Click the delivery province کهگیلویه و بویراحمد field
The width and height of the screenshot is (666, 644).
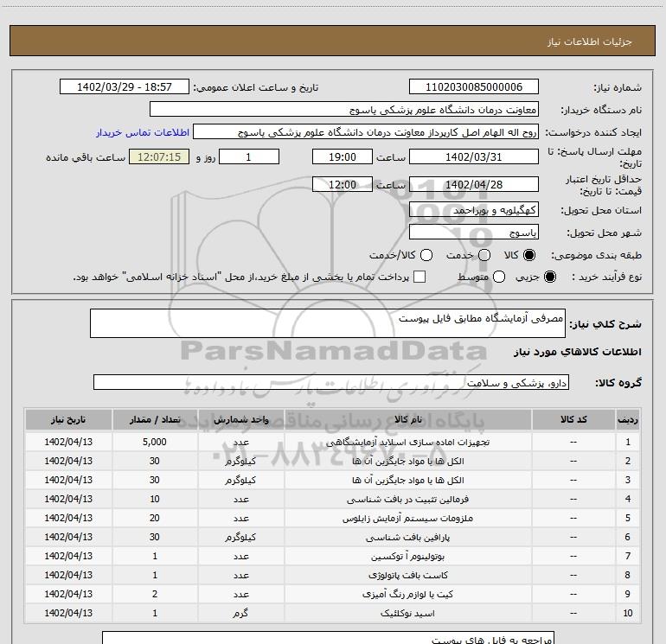[473, 210]
